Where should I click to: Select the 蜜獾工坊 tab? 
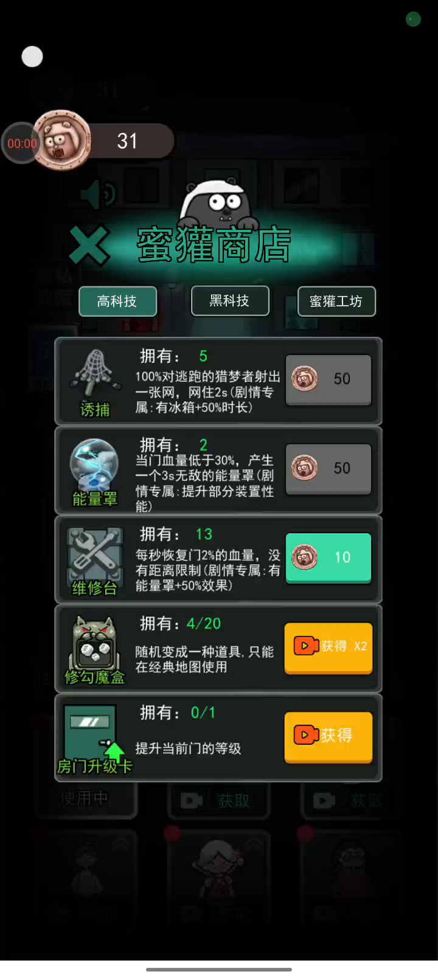pos(336,302)
